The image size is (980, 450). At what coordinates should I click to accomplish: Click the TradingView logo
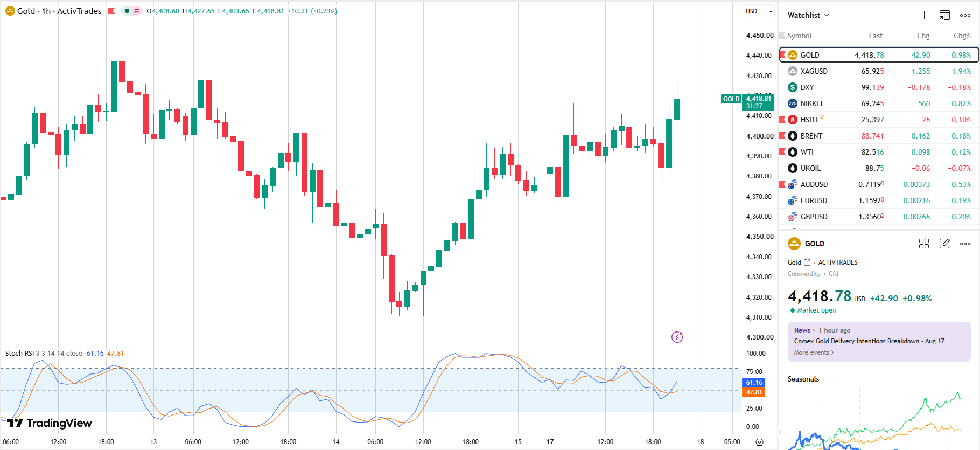(50, 423)
